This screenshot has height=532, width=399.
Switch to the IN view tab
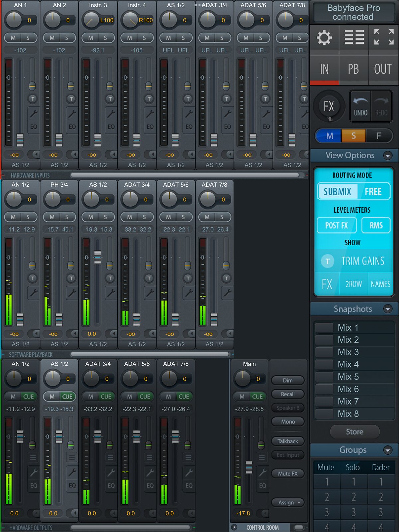[325, 69]
